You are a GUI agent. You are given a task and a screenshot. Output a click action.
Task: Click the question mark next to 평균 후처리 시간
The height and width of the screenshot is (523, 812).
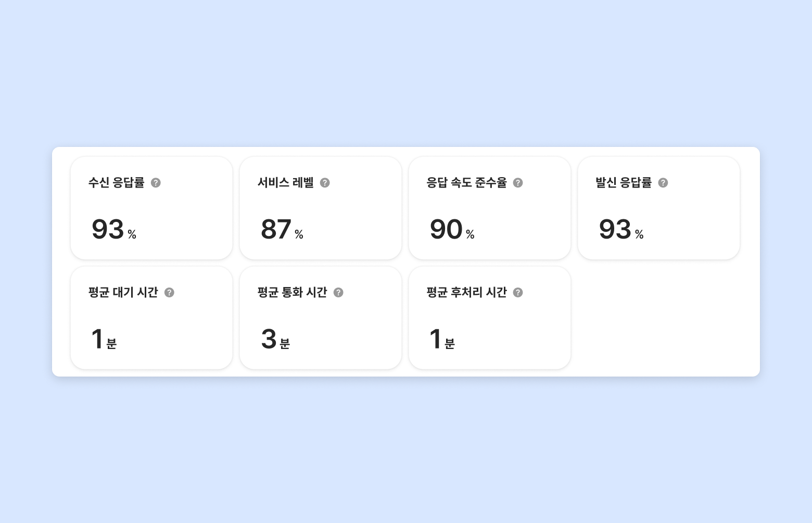coord(518,293)
